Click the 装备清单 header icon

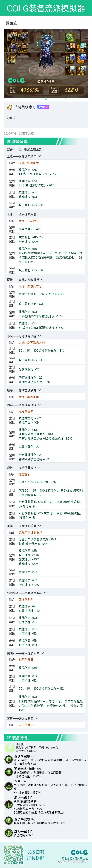pyautogui.click(x=8, y=141)
